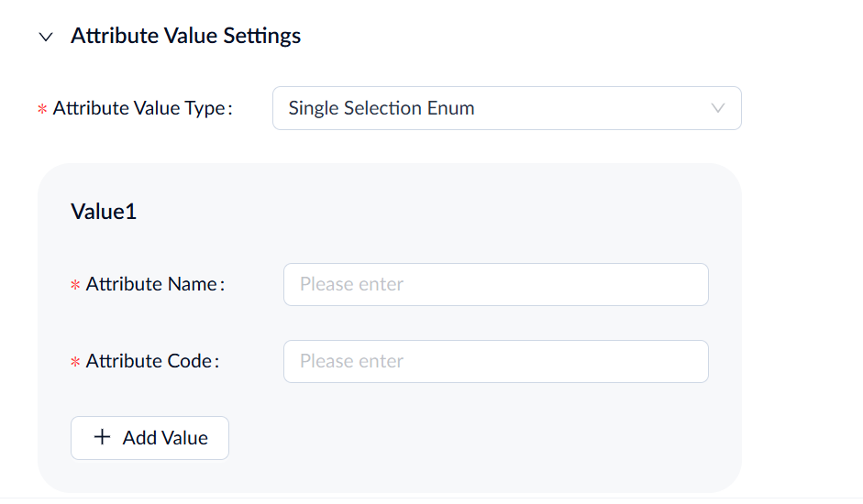Collapse the Attribute Value Settings section chevron
The image size is (863, 504).
(46, 38)
